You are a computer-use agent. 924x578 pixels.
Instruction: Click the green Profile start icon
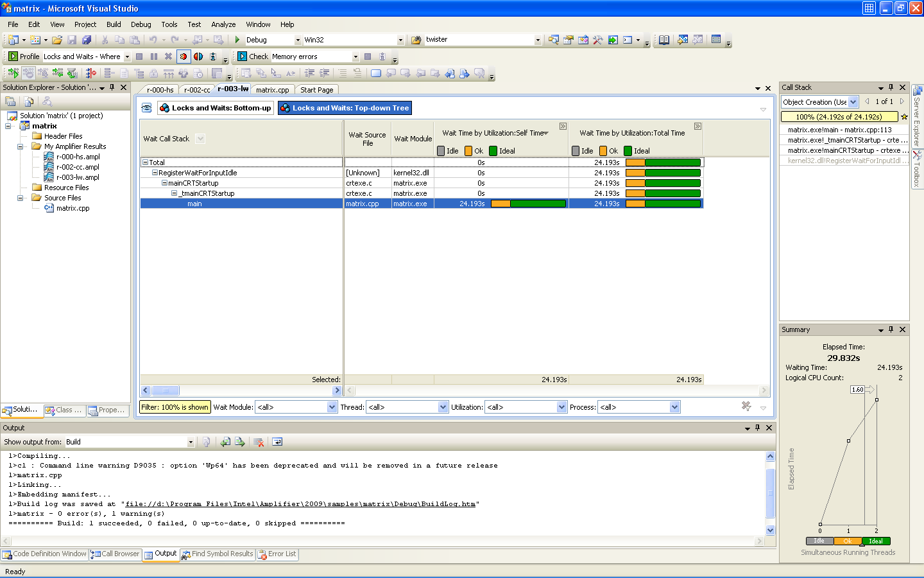(13, 57)
